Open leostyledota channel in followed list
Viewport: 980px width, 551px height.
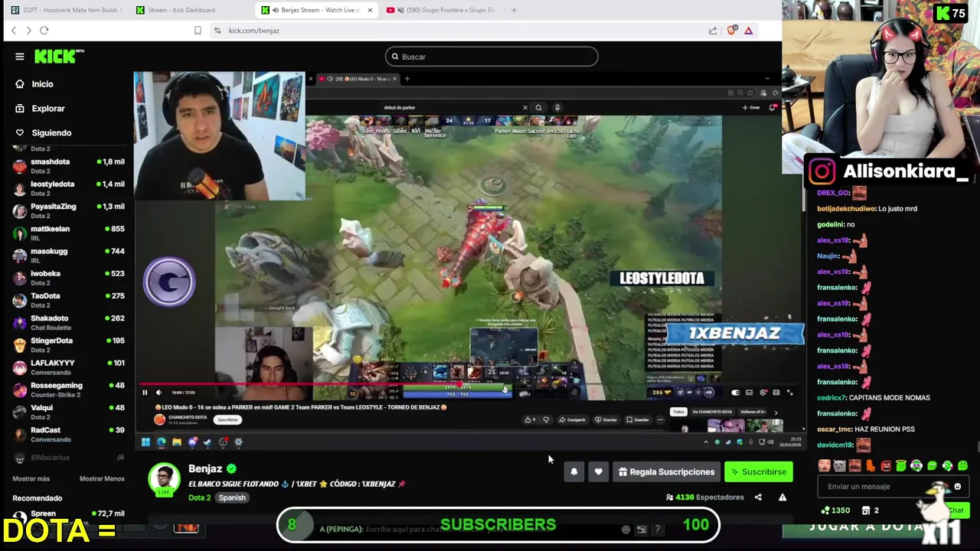(69, 188)
